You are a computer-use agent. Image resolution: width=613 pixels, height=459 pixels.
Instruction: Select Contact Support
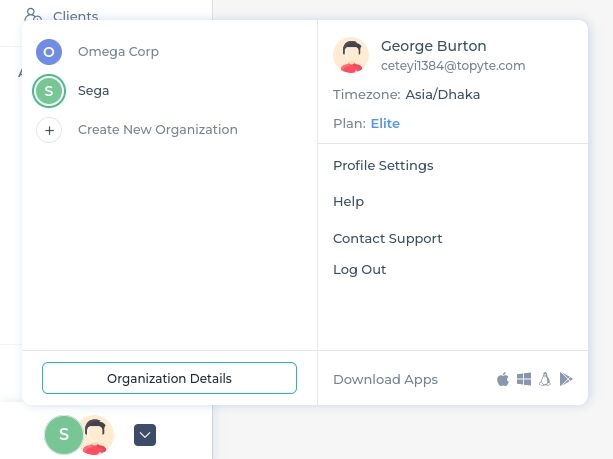pyautogui.click(x=387, y=239)
